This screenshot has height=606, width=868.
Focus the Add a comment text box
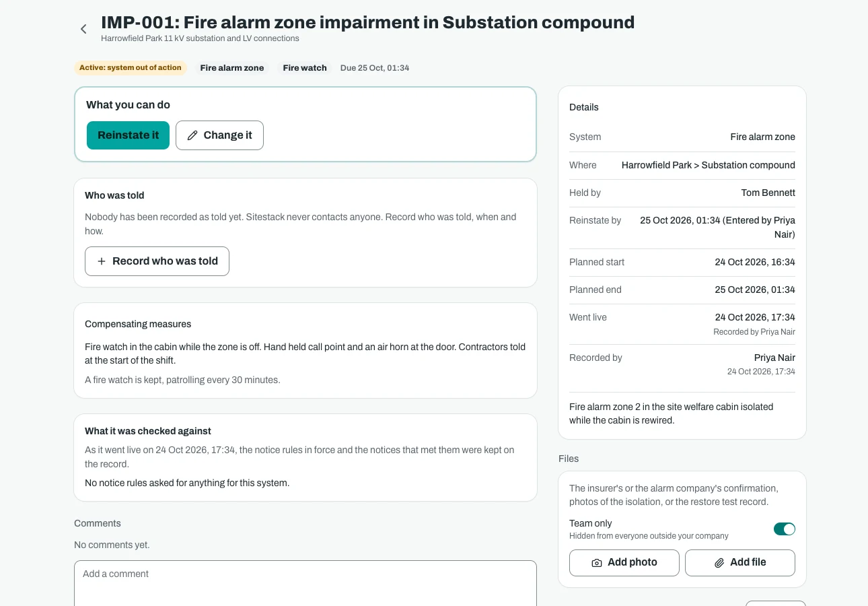(305, 583)
